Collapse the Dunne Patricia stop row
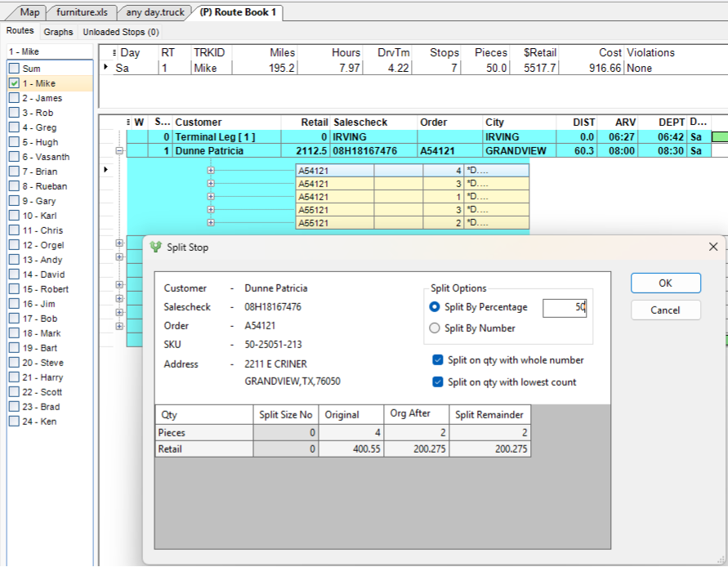 119,150
